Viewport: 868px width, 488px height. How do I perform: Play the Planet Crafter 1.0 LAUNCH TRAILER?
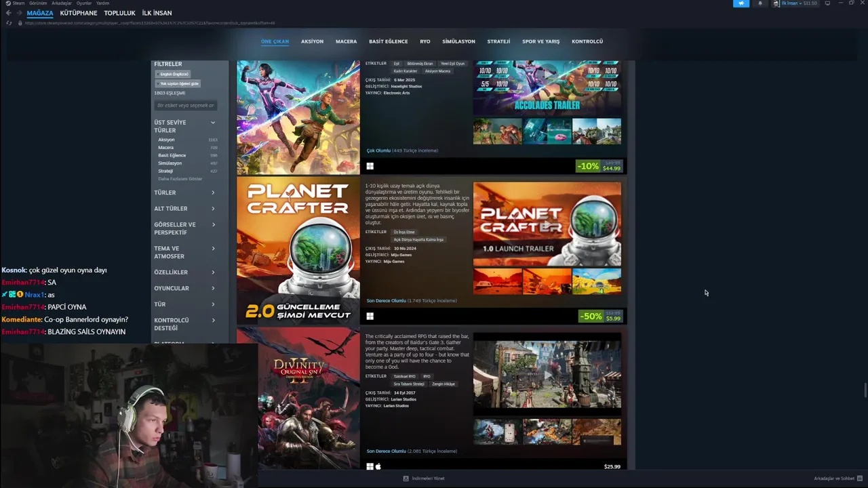pyautogui.click(x=547, y=224)
